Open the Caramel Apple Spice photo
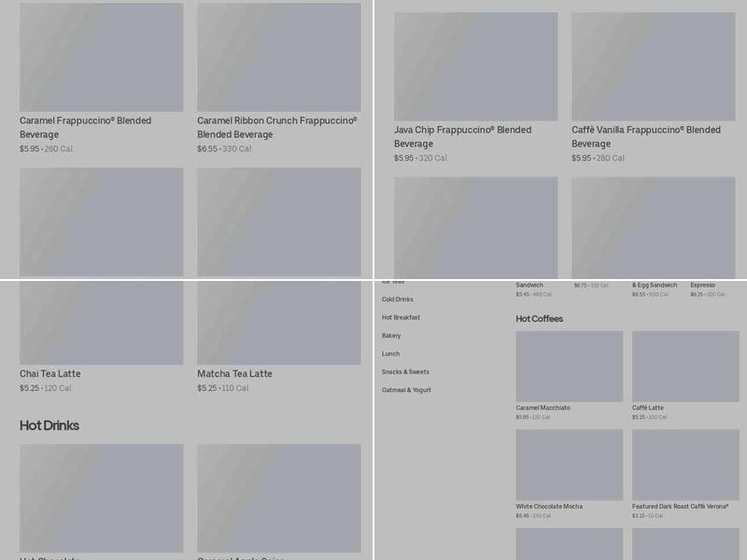The height and width of the screenshot is (560, 747). [278, 498]
